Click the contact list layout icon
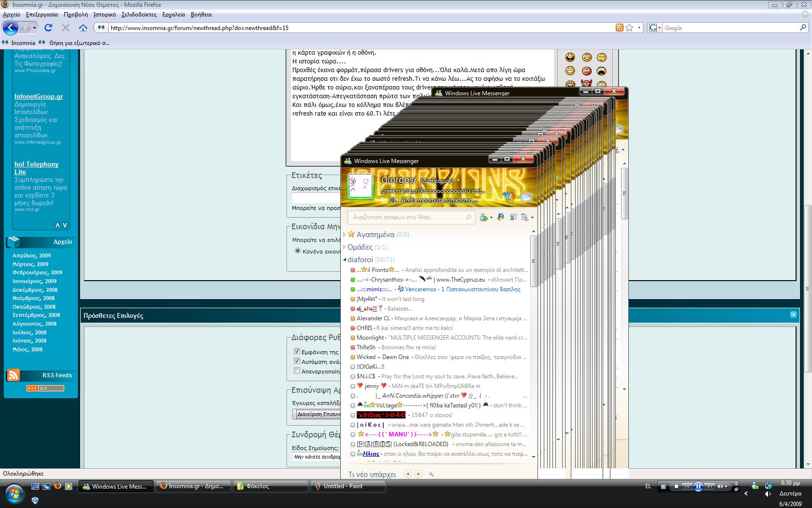 click(513, 217)
